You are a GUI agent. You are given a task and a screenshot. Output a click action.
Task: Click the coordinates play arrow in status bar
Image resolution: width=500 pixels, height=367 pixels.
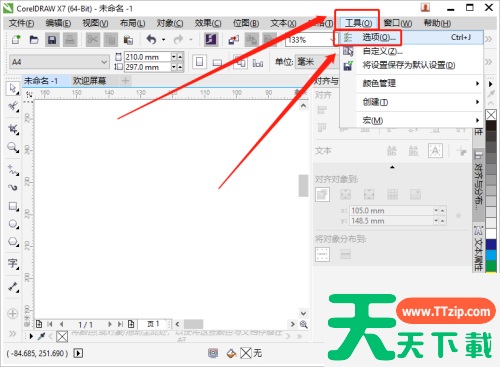pos(78,353)
